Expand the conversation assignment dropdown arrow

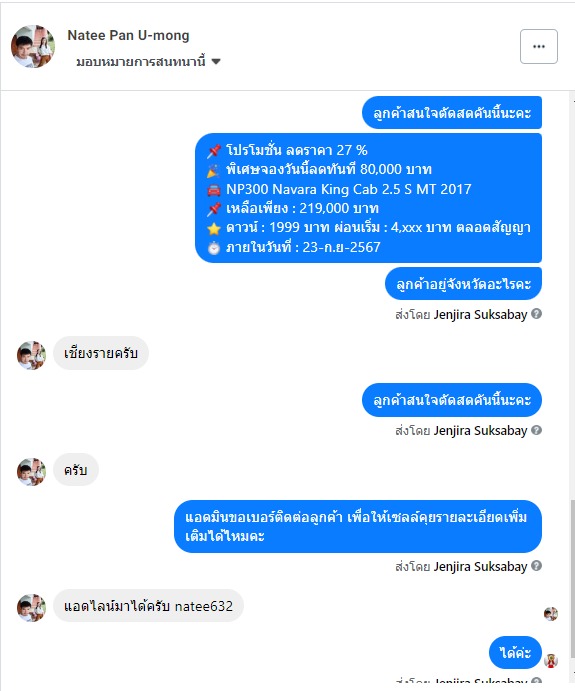tap(216, 61)
